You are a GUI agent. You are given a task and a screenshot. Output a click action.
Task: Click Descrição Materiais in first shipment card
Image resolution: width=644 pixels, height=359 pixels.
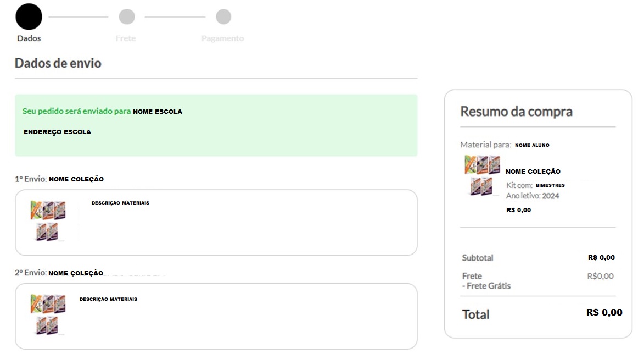[120, 203]
